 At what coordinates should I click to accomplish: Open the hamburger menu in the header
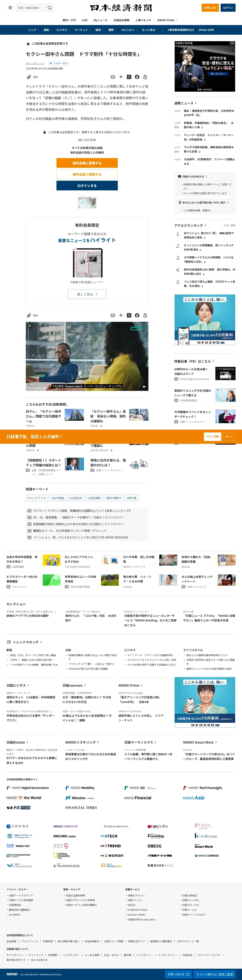(x=10, y=8)
